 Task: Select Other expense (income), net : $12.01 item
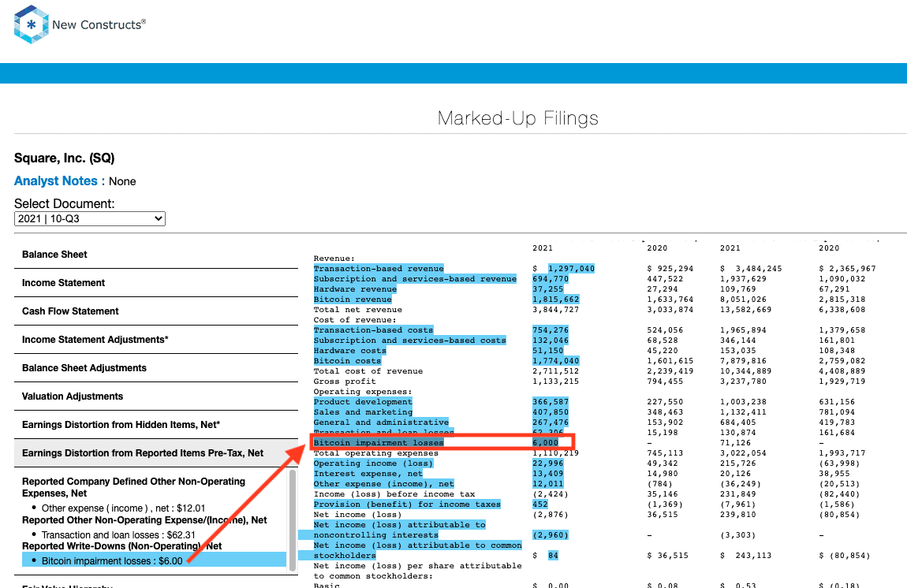point(123,508)
